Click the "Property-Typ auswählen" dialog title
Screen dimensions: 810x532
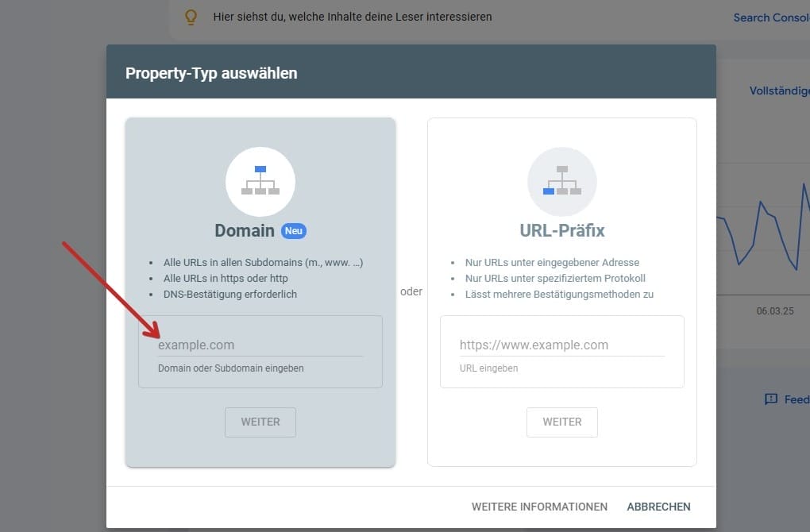211,73
